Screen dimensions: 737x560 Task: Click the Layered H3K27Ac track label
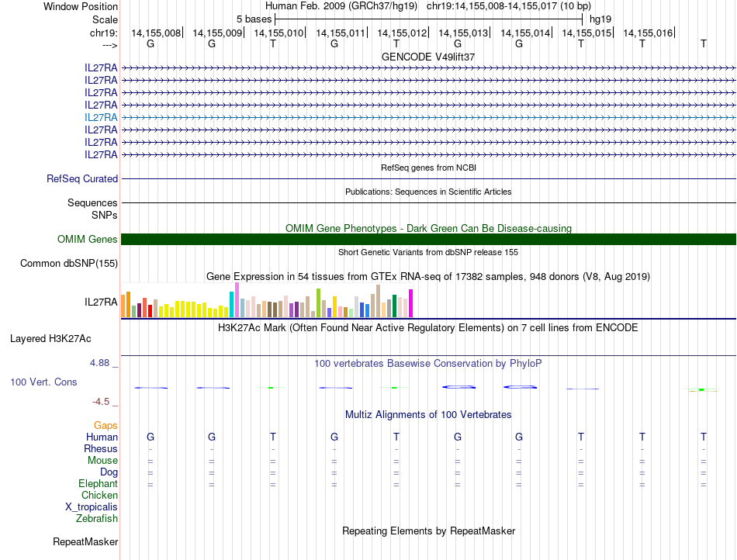(x=50, y=338)
